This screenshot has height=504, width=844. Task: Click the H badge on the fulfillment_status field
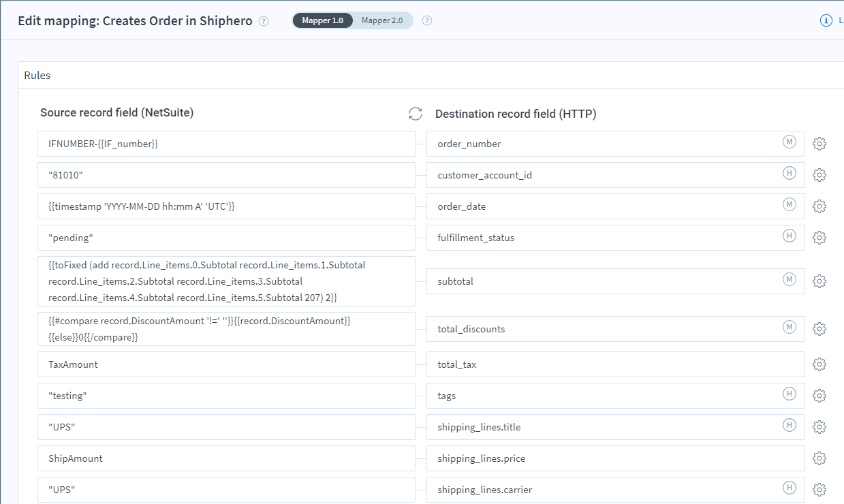pyautogui.click(x=789, y=237)
